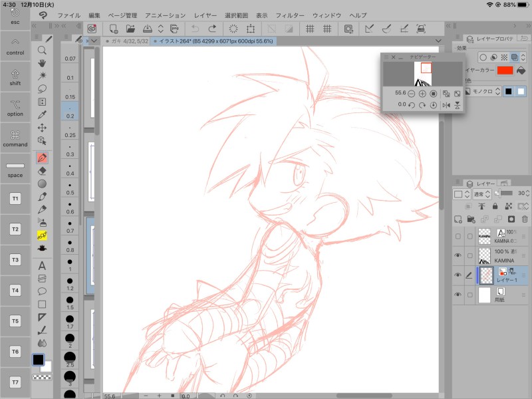Click the Scale/Rotate transform icon

(x=251, y=29)
